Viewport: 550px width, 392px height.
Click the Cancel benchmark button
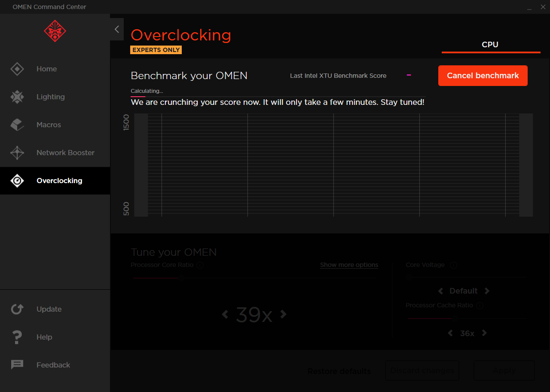pos(483,76)
